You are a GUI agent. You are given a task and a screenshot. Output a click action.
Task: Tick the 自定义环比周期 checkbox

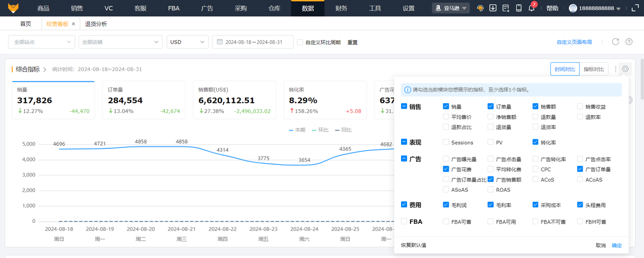click(300, 42)
